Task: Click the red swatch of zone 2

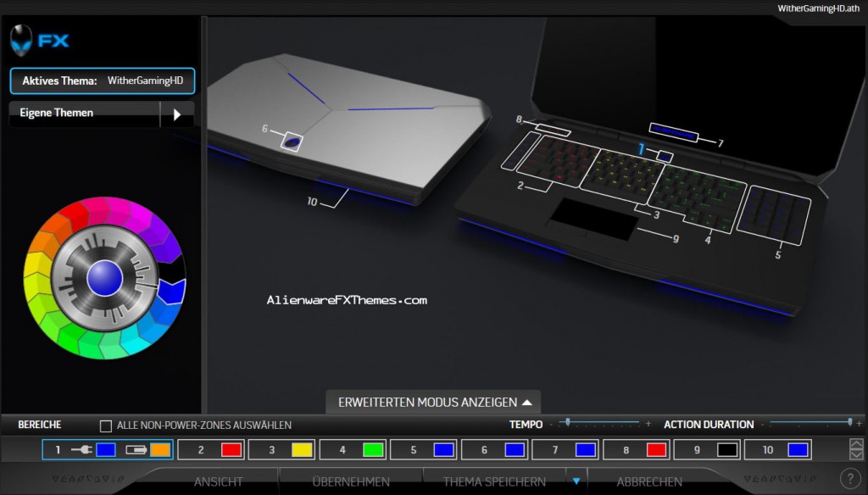Action: [x=231, y=449]
